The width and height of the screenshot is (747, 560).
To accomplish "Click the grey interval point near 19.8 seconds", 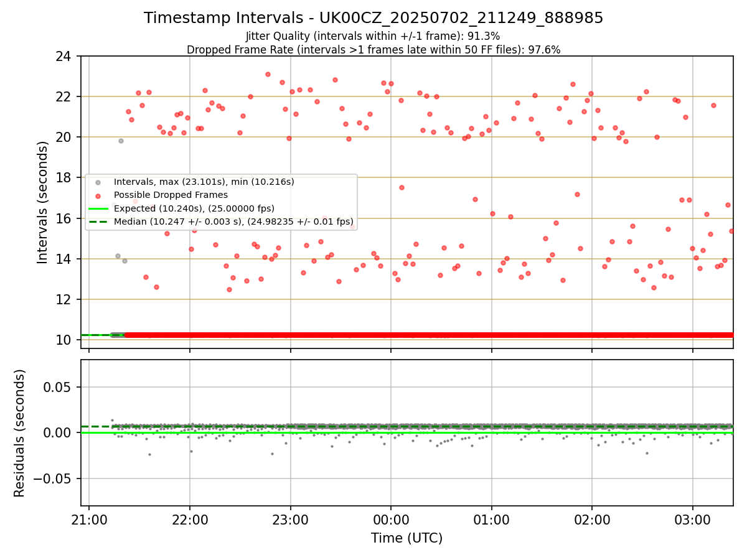I will pyautogui.click(x=121, y=141).
